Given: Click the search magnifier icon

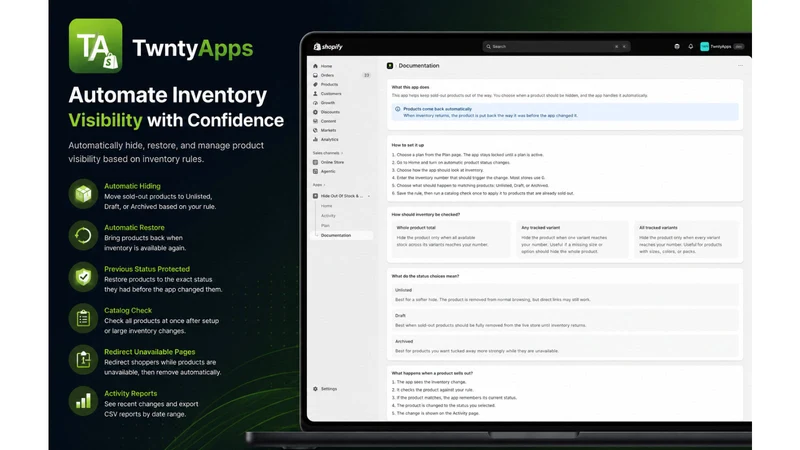Looking at the screenshot, I should pyautogui.click(x=488, y=46).
